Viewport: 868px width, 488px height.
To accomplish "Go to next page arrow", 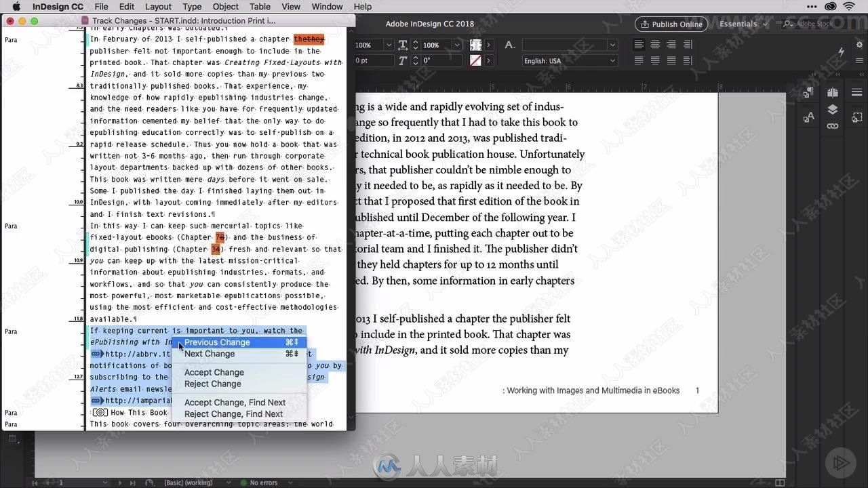I will point(121,483).
